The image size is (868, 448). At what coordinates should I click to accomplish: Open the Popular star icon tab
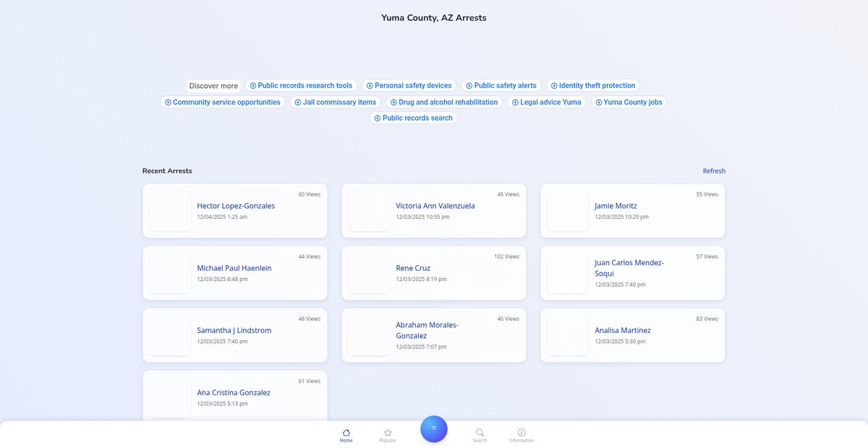pyautogui.click(x=388, y=433)
